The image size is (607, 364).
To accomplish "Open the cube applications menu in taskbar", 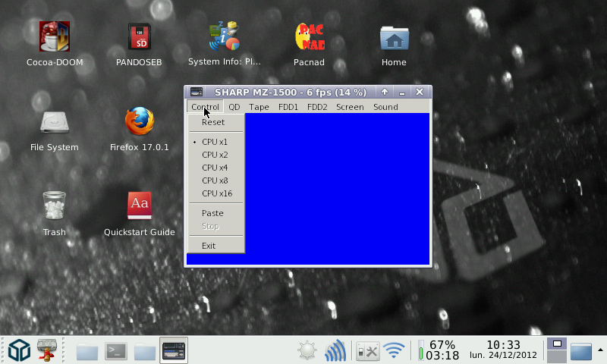I will click(20, 350).
